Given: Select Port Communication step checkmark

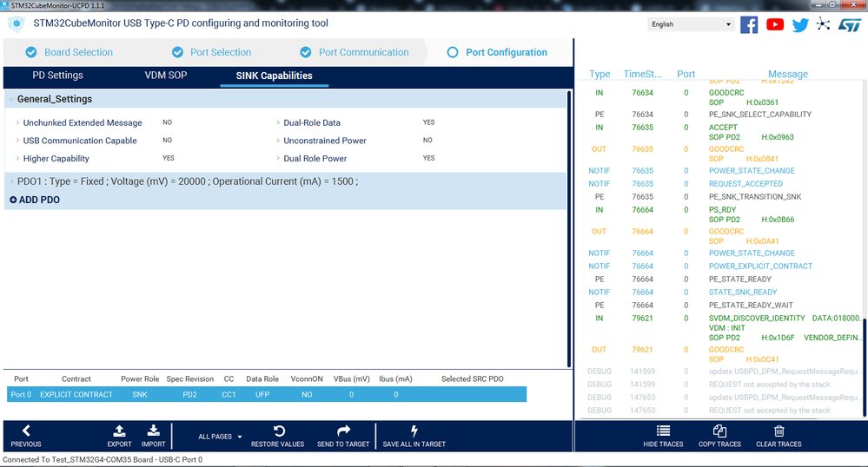Looking at the screenshot, I should click(x=306, y=52).
